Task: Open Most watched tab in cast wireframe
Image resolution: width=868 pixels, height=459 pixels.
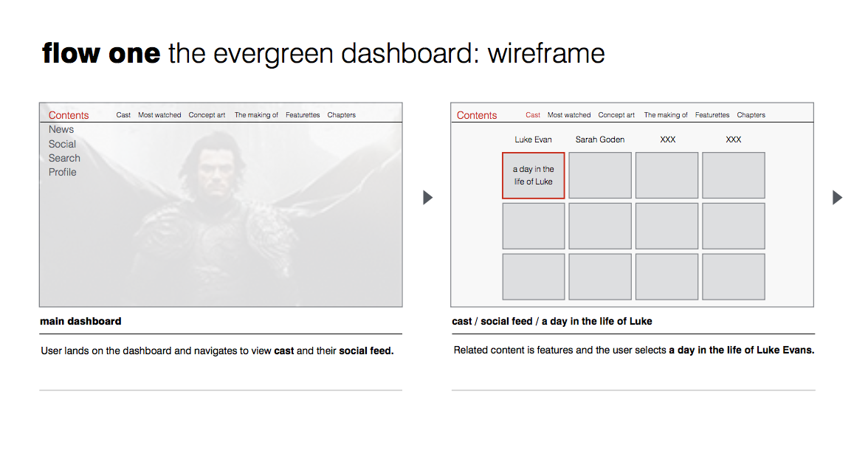Action: tap(569, 115)
